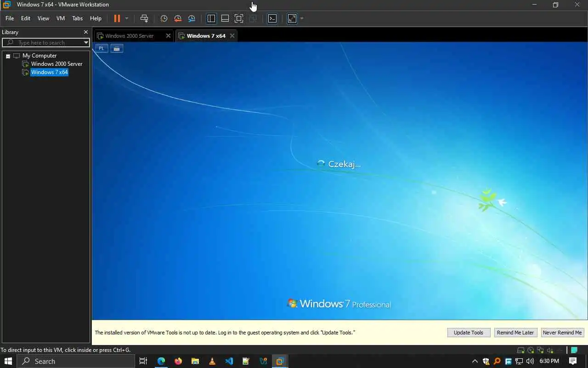Click the CD/DVD device status icon
Image resolution: width=588 pixels, height=368 pixels.
(531, 350)
